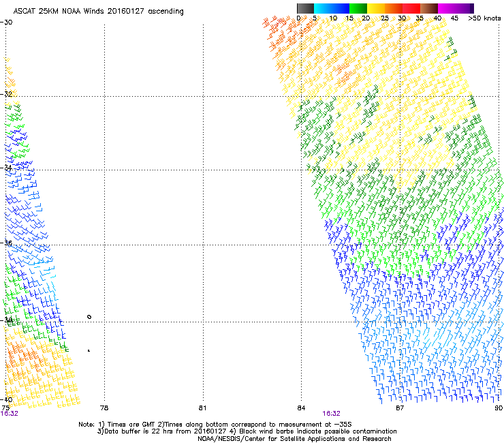Screen dimensions: 504x443
Task: Click the purple 16:32 time under longitude 75
Action: point(10,414)
